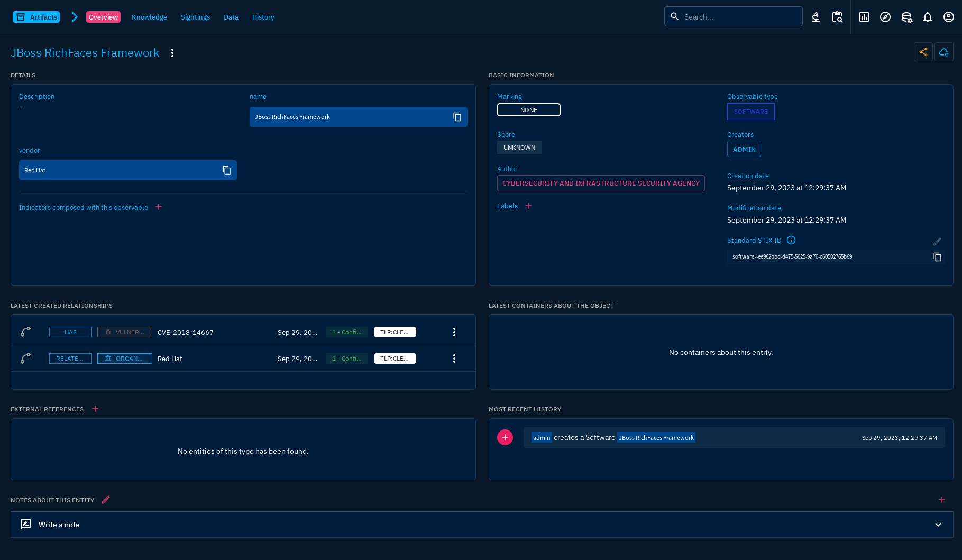
Task: Open the user account menu
Action: [949, 16]
